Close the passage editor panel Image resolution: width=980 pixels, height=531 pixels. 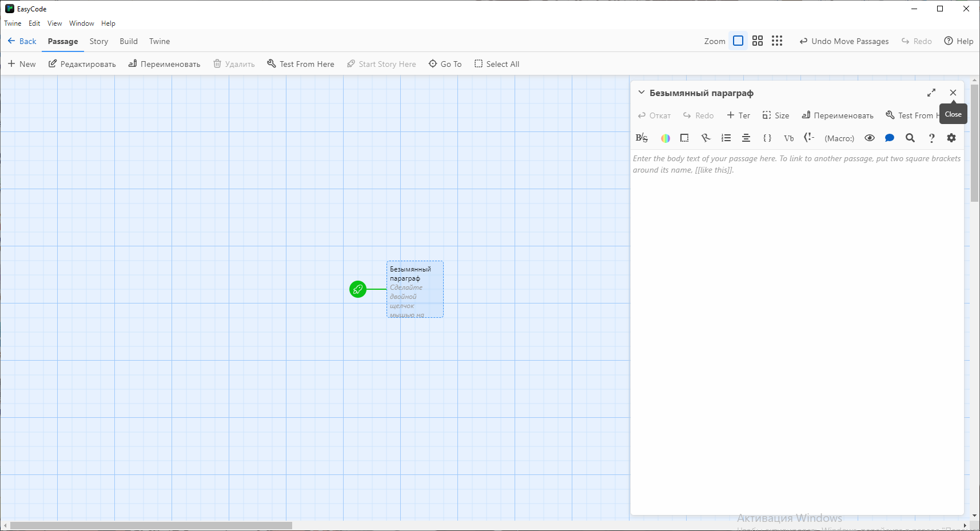coord(953,93)
